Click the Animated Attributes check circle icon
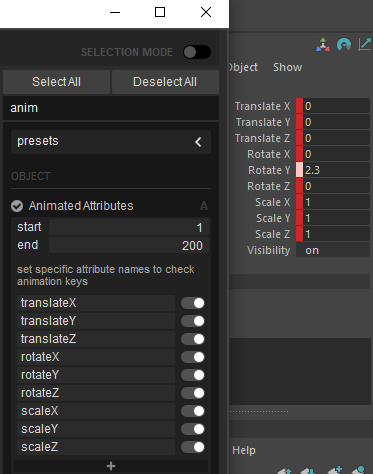The image size is (373, 474). pyautogui.click(x=17, y=206)
